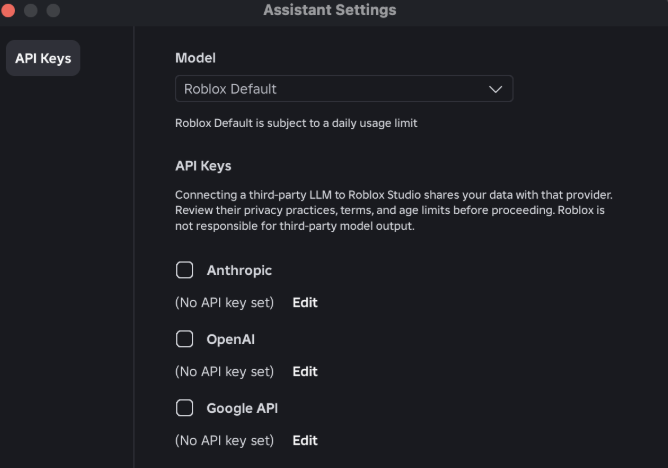The width and height of the screenshot is (668, 468).
Task: Edit the Google API key
Action: tap(305, 440)
